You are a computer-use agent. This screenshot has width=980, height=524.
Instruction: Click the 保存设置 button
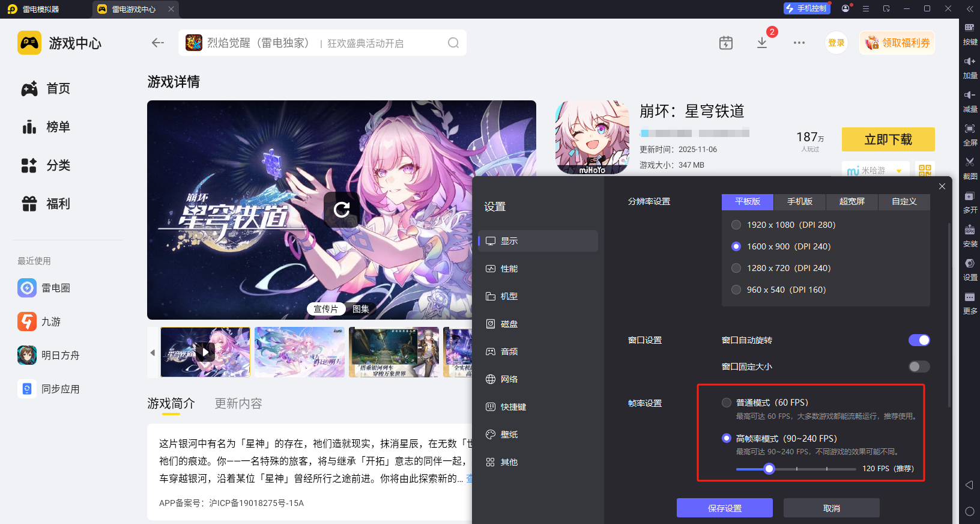click(x=725, y=508)
